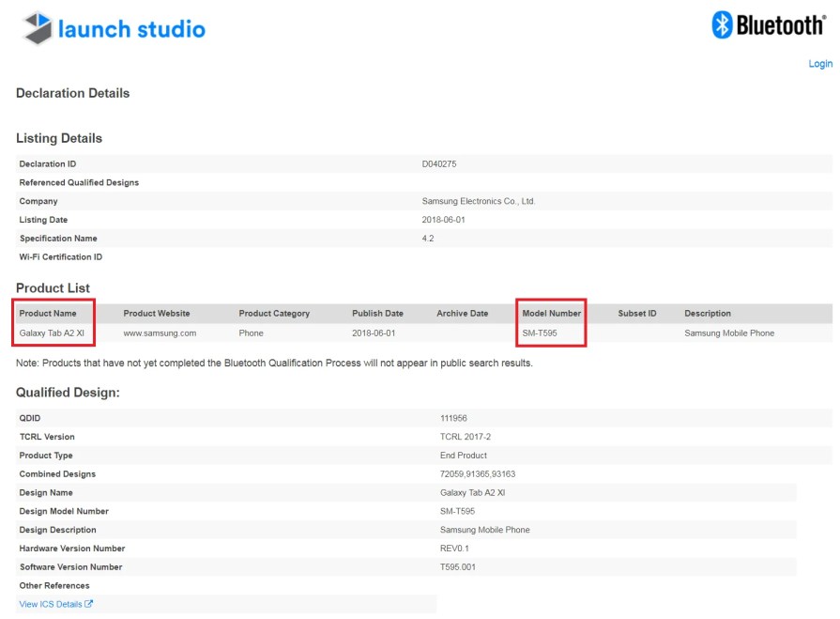Click the Company row label

tap(38, 201)
